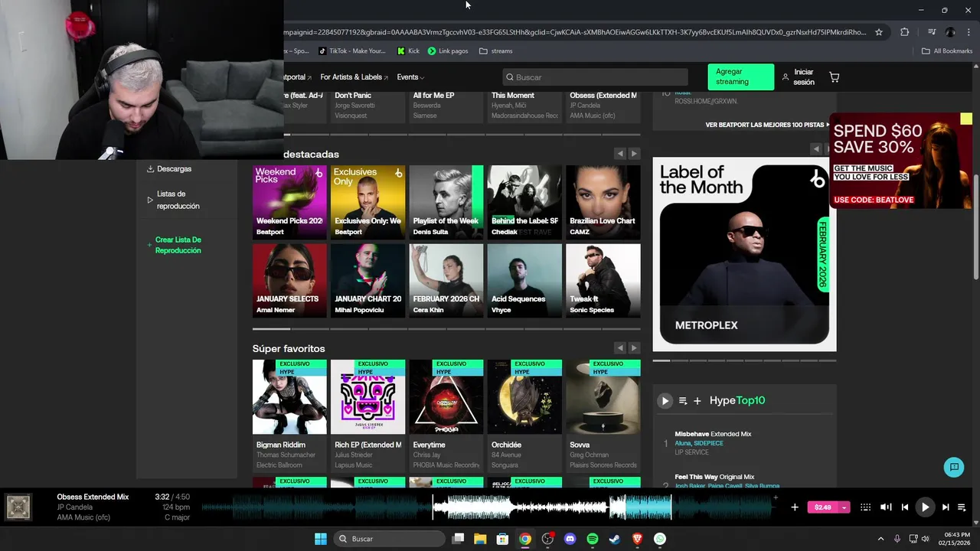The image size is (980, 551).
Task: Open the Link pagos bookmark
Action: pyautogui.click(x=448, y=51)
